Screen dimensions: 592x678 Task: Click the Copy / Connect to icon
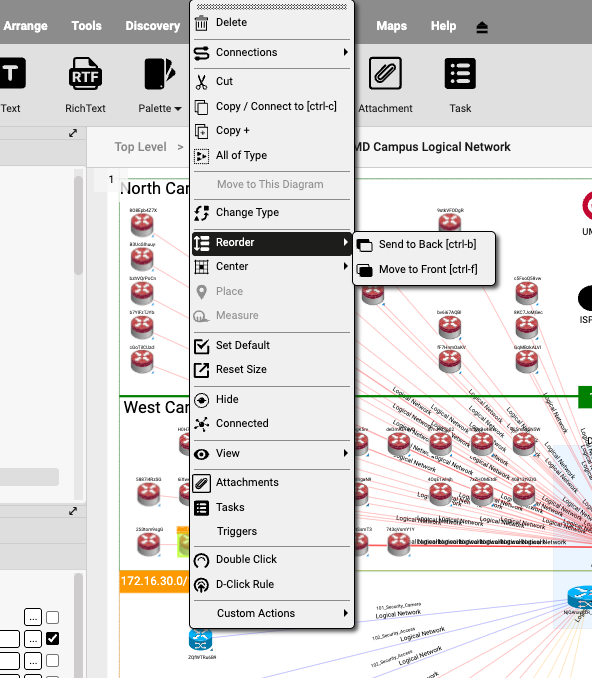click(201, 107)
